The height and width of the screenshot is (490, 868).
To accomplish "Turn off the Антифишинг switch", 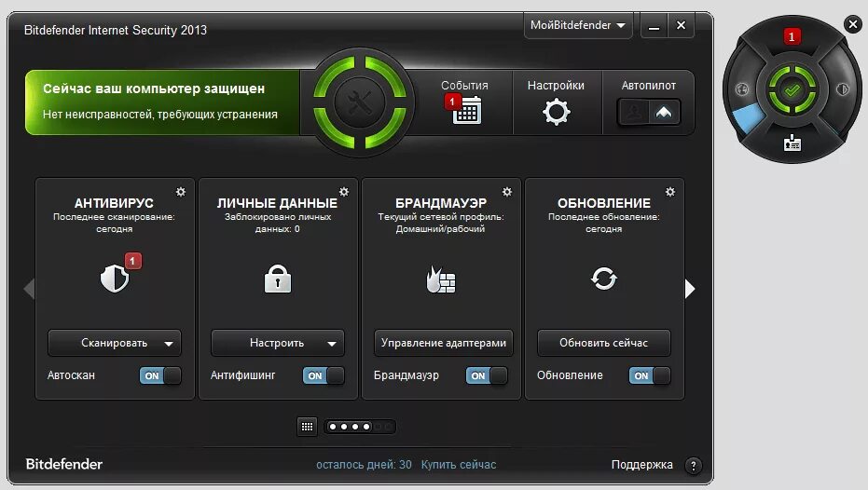I will point(324,376).
